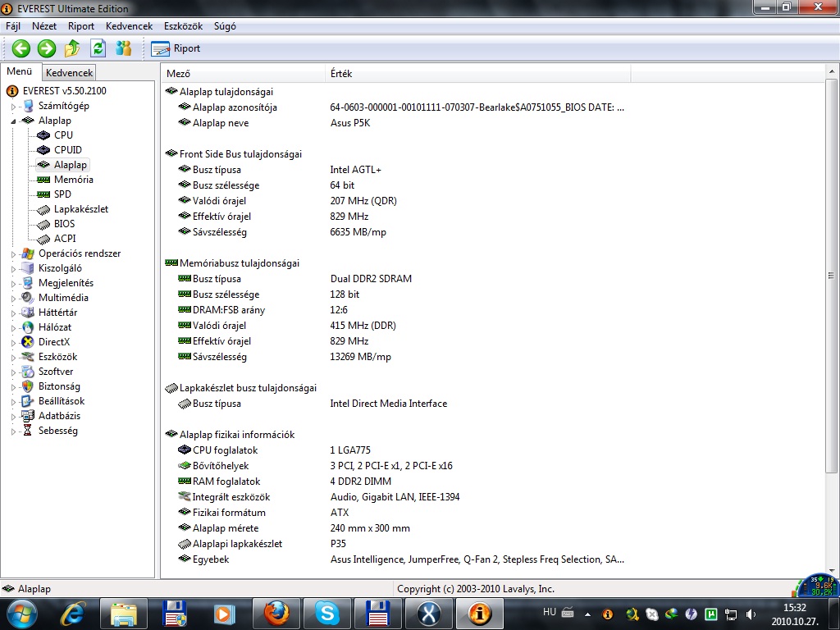Click the Szoftver tree icon
Image resolution: width=840 pixels, height=630 pixels.
click(x=27, y=372)
